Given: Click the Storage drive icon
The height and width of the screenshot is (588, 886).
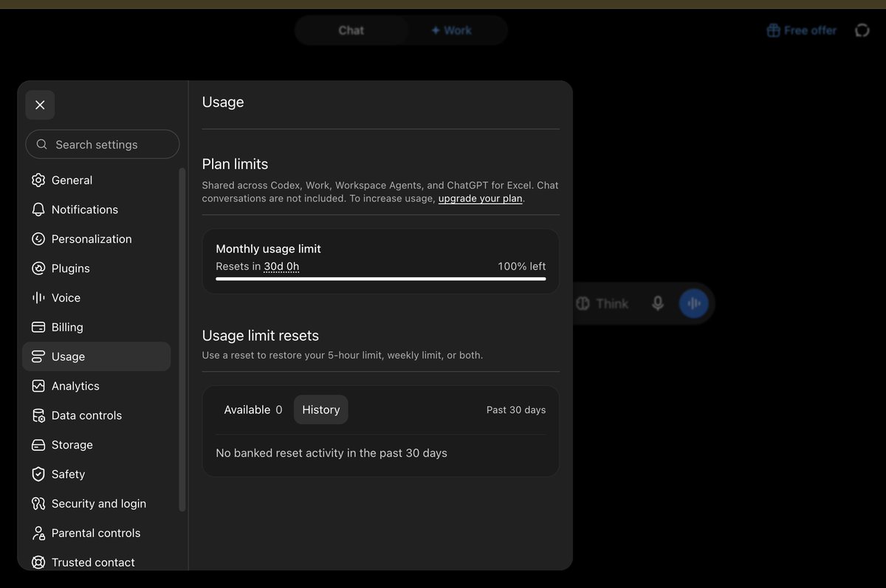Looking at the screenshot, I should (38, 445).
